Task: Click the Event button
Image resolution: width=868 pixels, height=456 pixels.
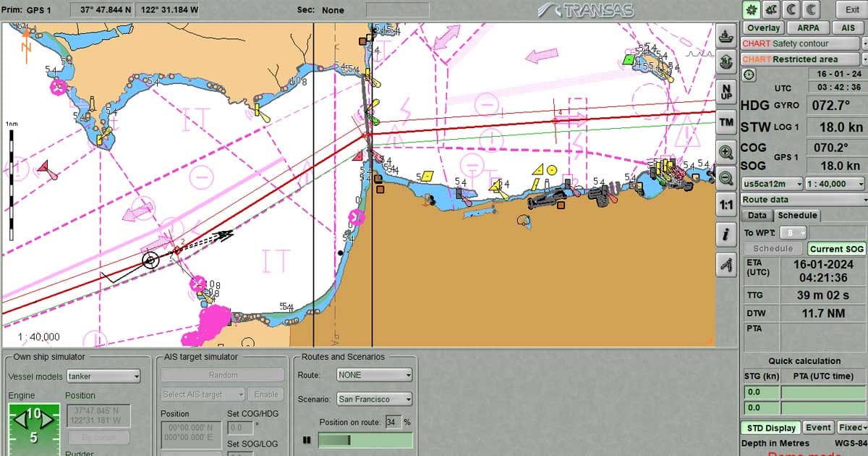Action: click(x=818, y=428)
